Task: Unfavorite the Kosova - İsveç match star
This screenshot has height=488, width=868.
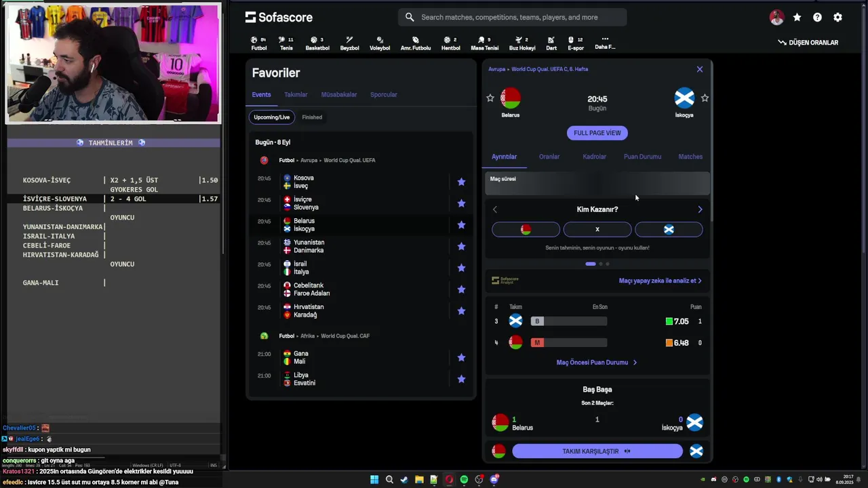Action: [x=461, y=182]
